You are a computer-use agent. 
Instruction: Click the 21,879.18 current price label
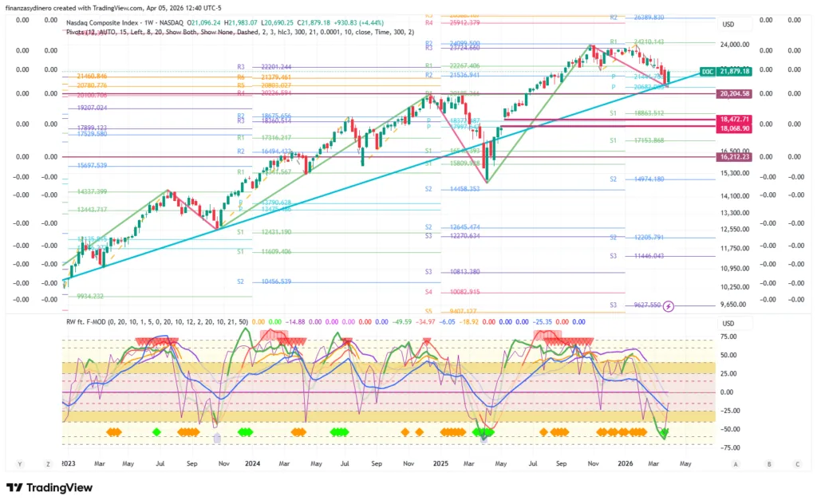[735, 71]
